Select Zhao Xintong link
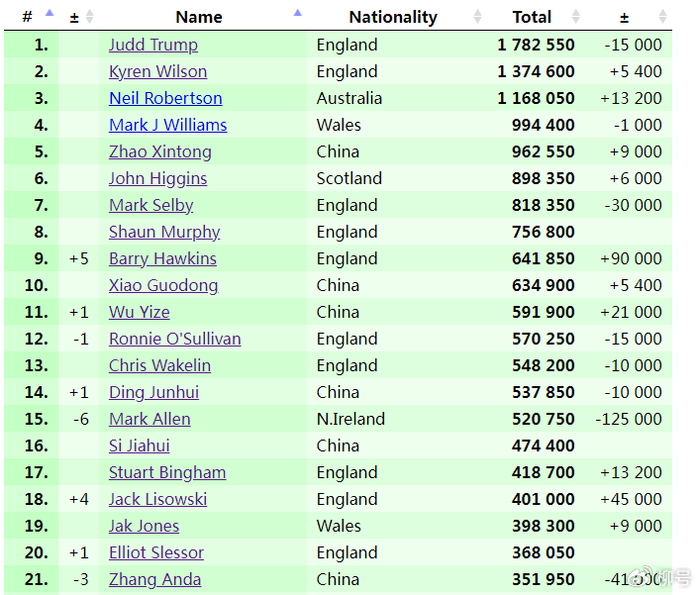The width and height of the screenshot is (700, 595). (160, 152)
